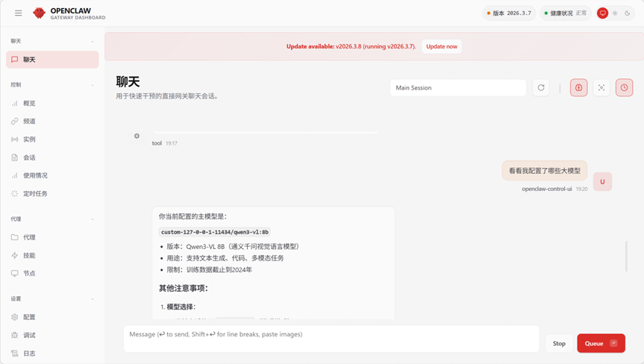Viewport: 644px width, 364px height.
Task: Click the 实例 broadcast icon
Action: (15, 139)
